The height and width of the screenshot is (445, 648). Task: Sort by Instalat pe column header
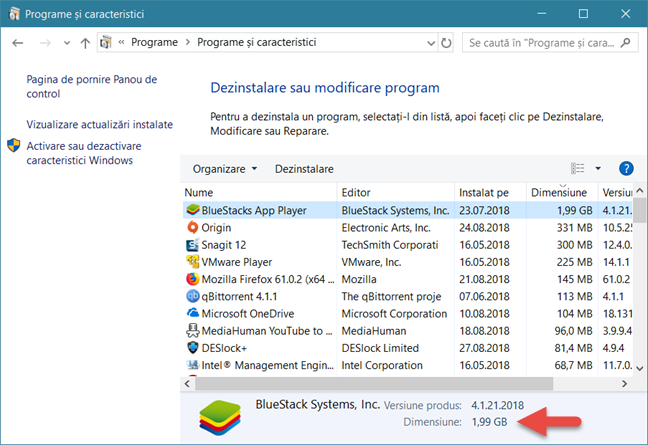coord(490,193)
